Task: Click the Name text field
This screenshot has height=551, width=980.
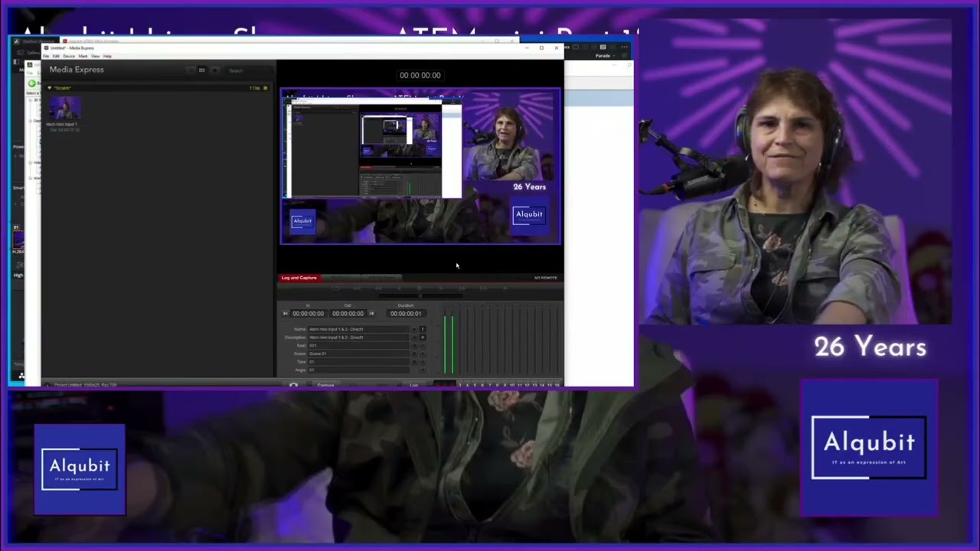Action: pos(358,329)
